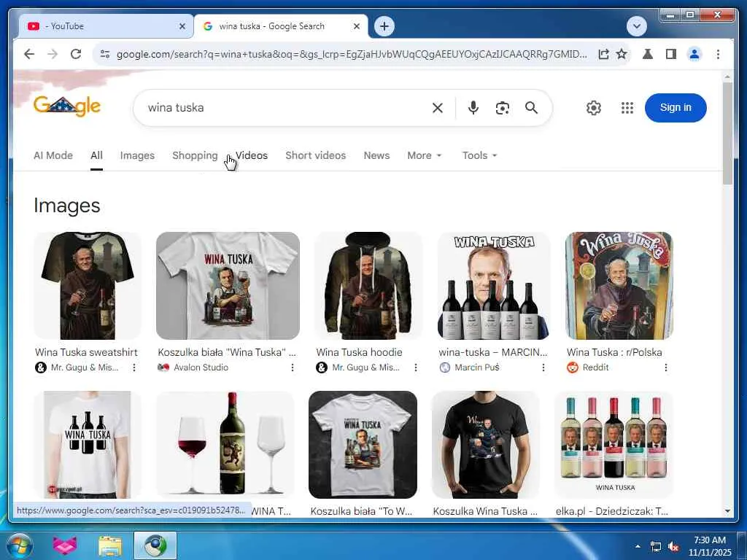Viewport: 747px width, 560px height.
Task: Click the monk sweatshirt thumbnail
Action: [88, 286]
